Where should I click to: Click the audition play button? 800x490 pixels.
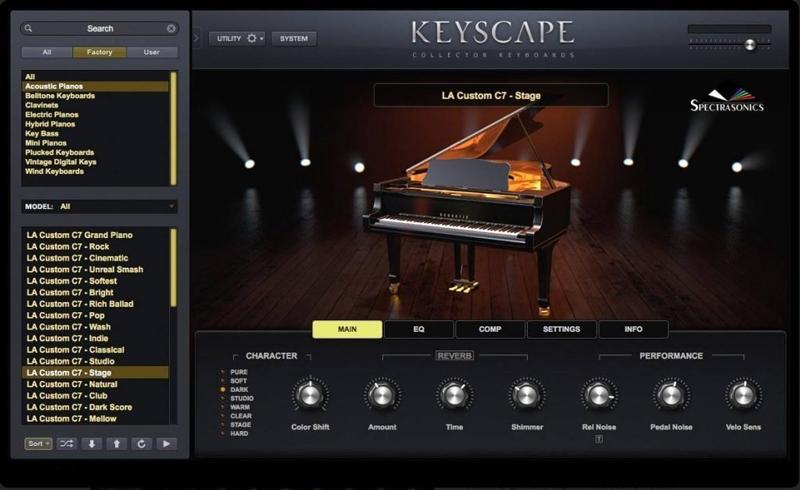[166, 444]
